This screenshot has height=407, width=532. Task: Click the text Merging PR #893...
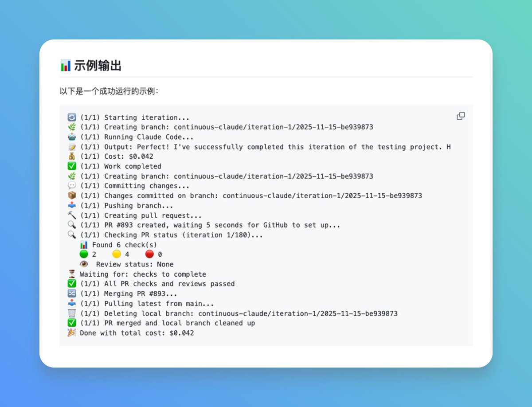click(x=141, y=294)
